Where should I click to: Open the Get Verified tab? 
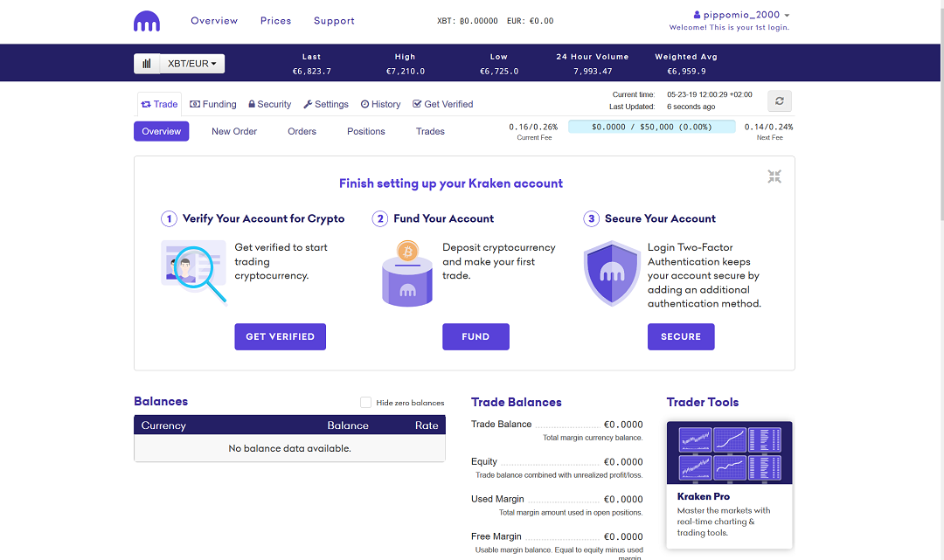[x=442, y=104]
